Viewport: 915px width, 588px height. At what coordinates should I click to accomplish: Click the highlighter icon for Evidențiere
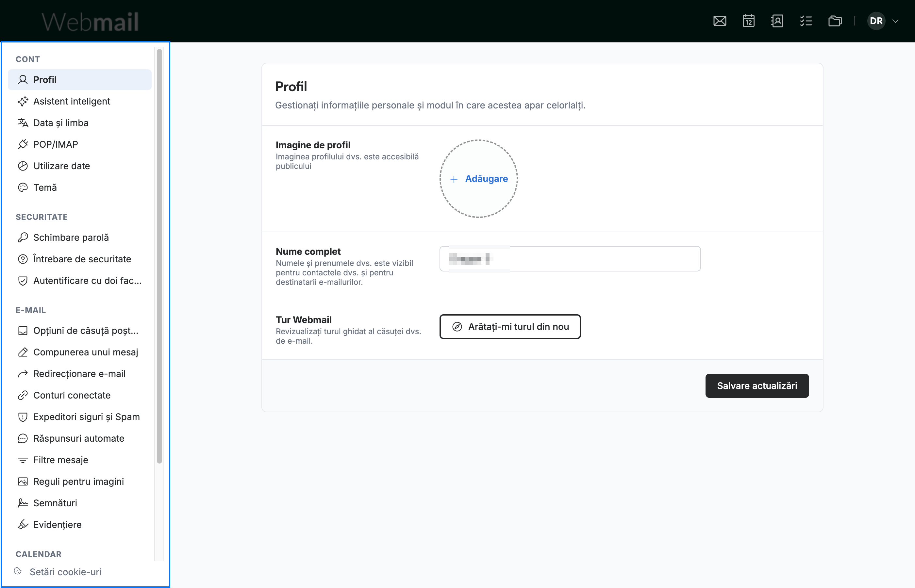tap(23, 525)
